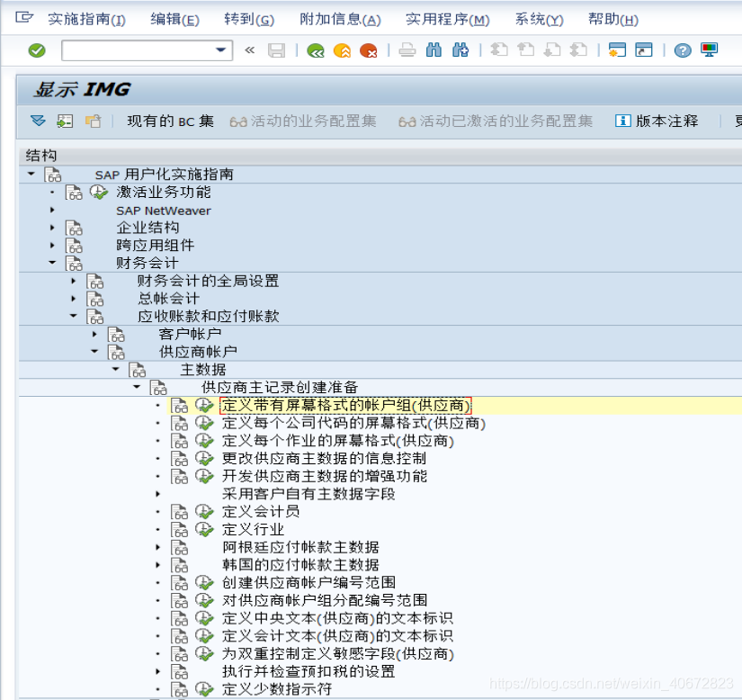742x700 pixels.
Task: Collapse the 供应商主记录创建准备 node
Action: tap(138, 387)
